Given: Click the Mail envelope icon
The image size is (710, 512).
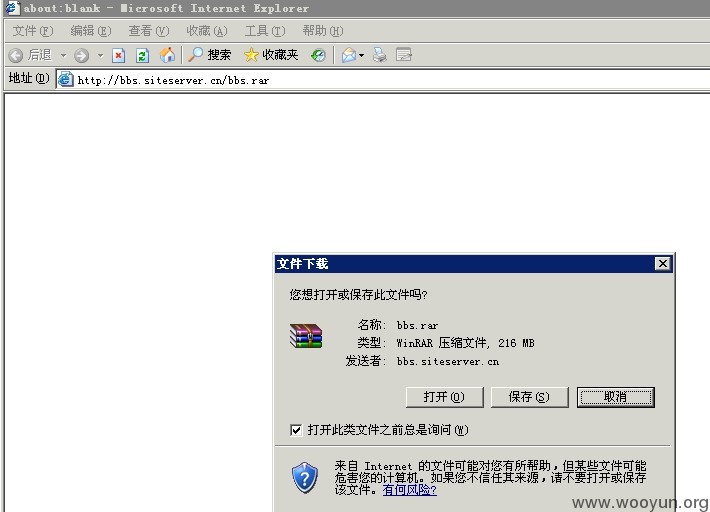Looking at the screenshot, I should click(349, 55).
